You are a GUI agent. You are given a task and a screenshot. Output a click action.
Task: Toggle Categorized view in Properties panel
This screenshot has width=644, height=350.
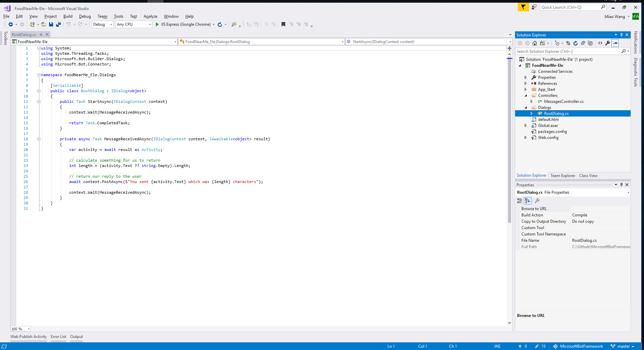(x=520, y=201)
